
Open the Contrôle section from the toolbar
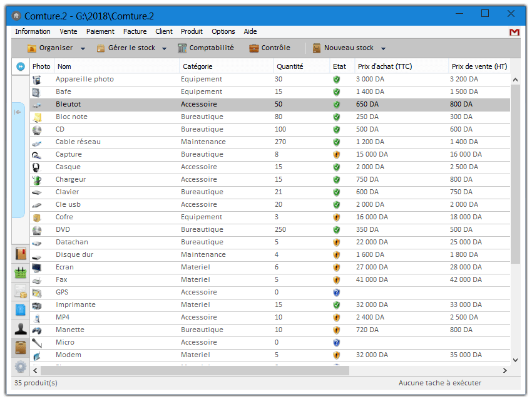pyautogui.click(x=269, y=47)
